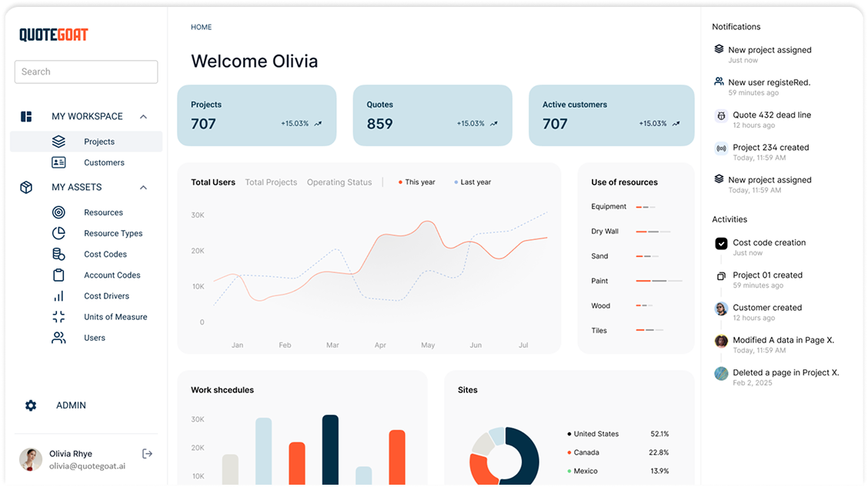Click the Account Codes clipboard icon
The width and height of the screenshot is (868, 487).
58,275
